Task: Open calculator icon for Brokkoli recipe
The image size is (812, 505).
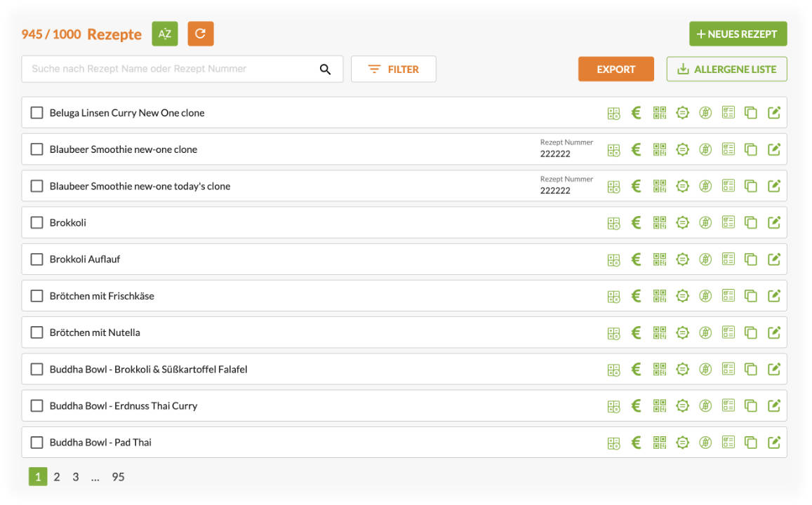Action: click(613, 223)
